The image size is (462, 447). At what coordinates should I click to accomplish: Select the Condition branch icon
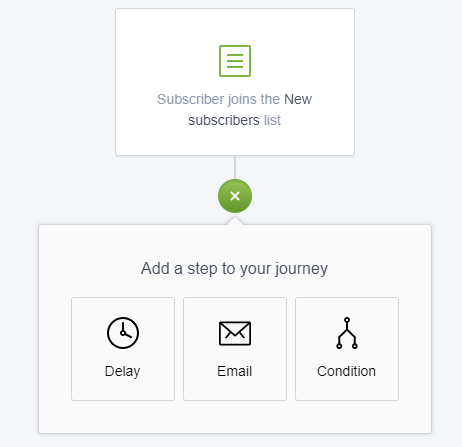(347, 333)
